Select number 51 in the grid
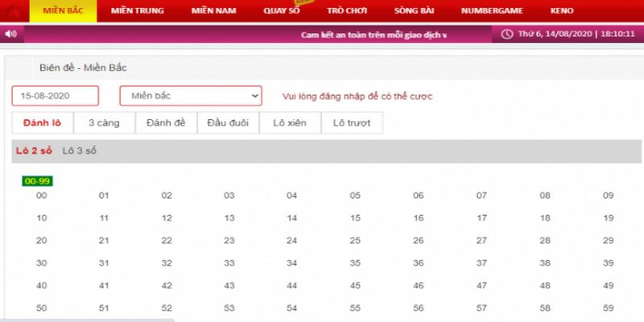This screenshot has height=322, width=644. click(x=104, y=308)
